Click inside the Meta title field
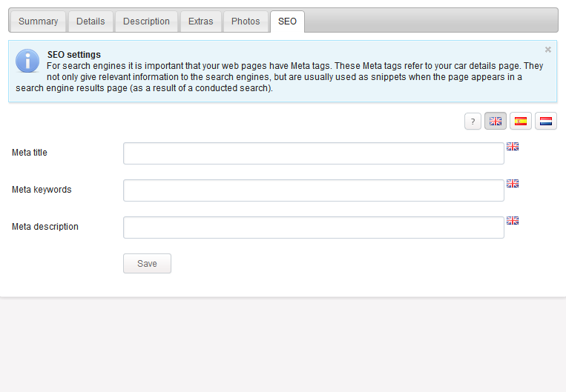This screenshot has width=566, height=392. [x=314, y=153]
